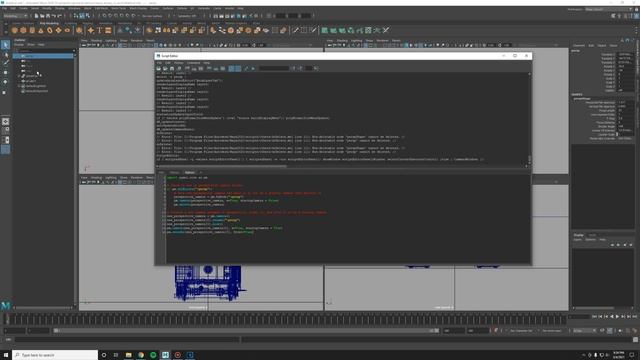Open the frame rate fps dropdown
The image size is (640, 360).
click(x=584, y=331)
